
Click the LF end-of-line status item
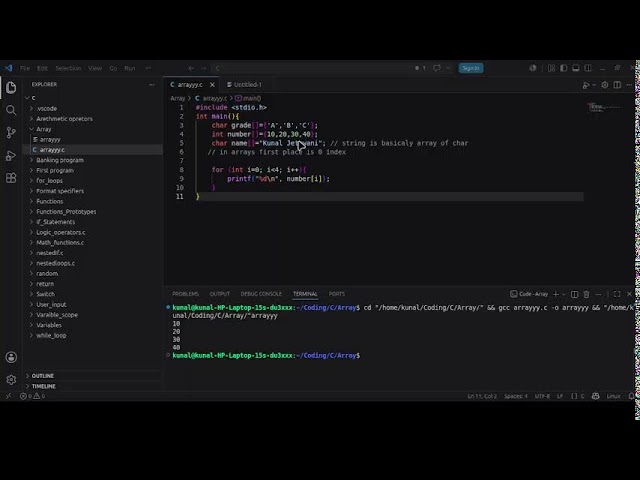click(560, 396)
